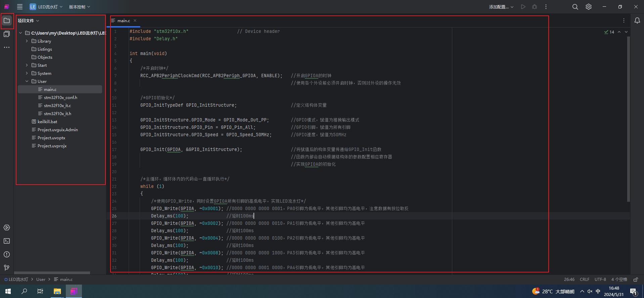644x298 pixels.
Task: Click the editor vertical scrollbar
Action: click(628, 119)
